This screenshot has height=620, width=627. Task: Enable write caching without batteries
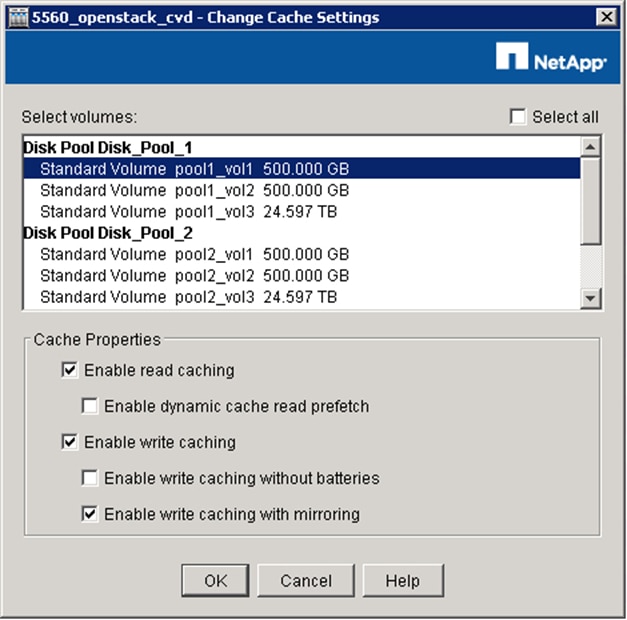[90, 478]
